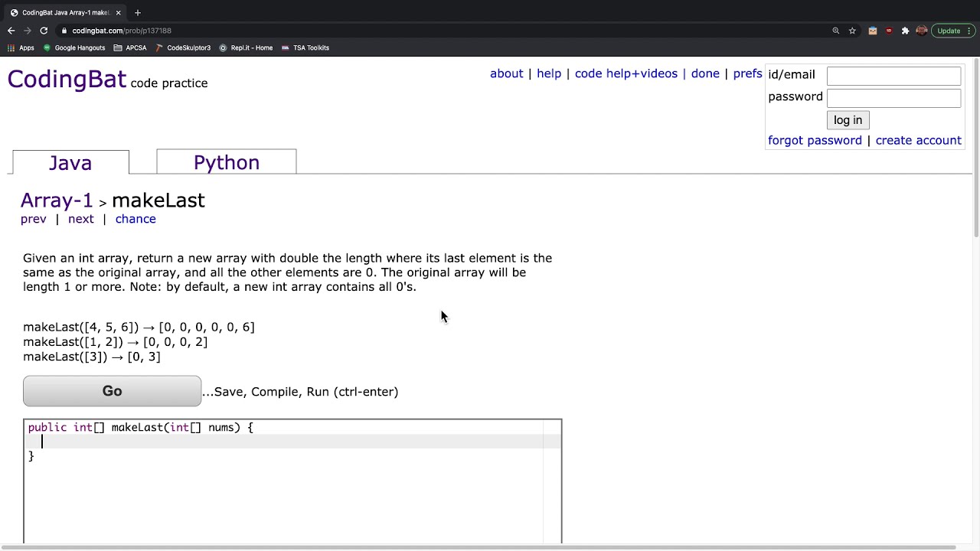Click the Go button to run code
Viewport: 980px width, 551px height.
[x=112, y=391]
